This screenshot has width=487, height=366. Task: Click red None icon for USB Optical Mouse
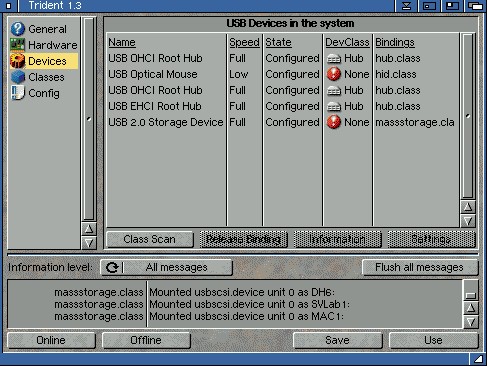pyautogui.click(x=334, y=74)
